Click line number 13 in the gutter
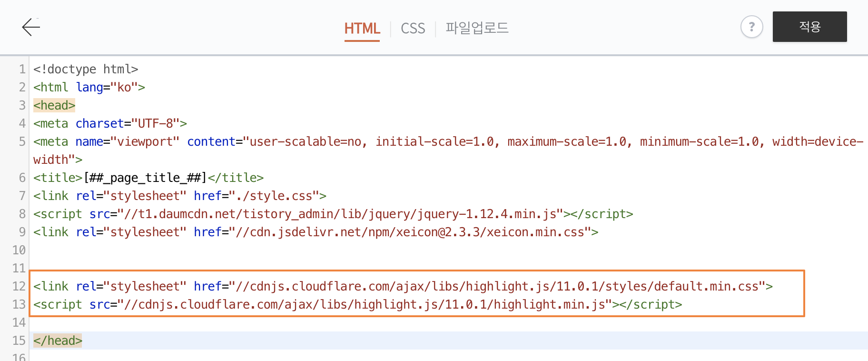Screen dimensions: 868x361 coord(19,304)
